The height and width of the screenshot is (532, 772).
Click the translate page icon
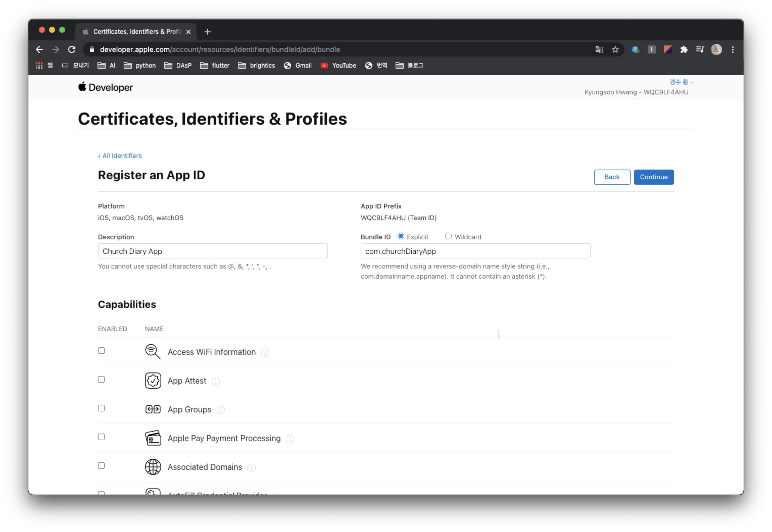coord(599,50)
